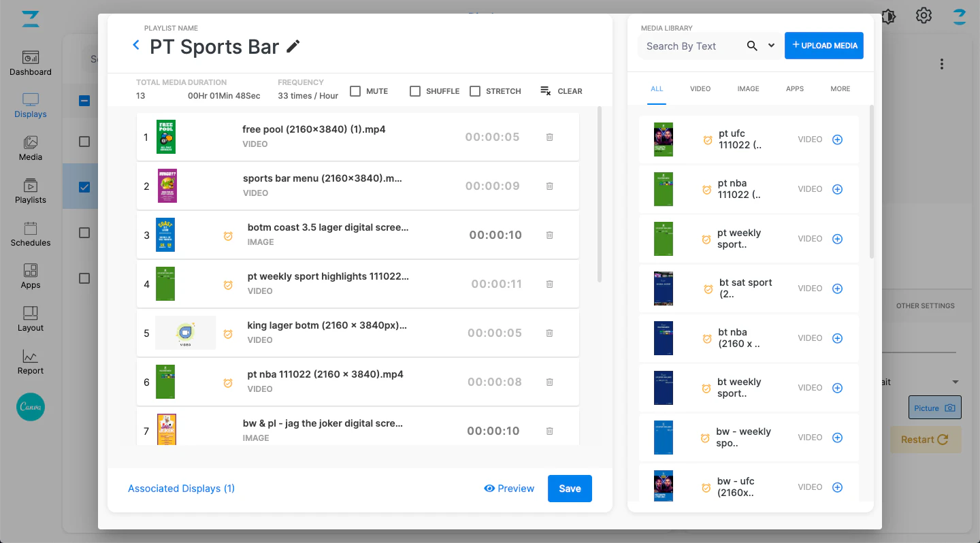Screen dimensions: 980x543
Task: Click the Clear playlist icon
Action: pyautogui.click(x=545, y=91)
